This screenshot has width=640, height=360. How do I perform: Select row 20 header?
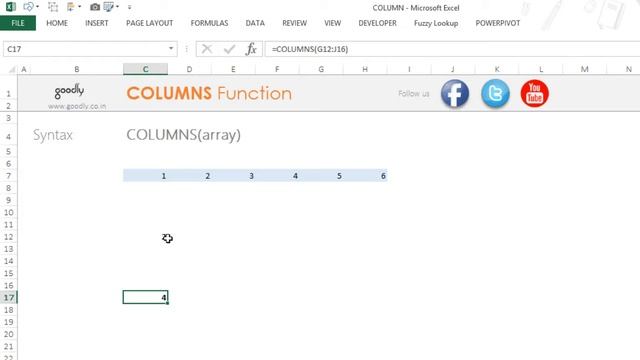pos(9,334)
